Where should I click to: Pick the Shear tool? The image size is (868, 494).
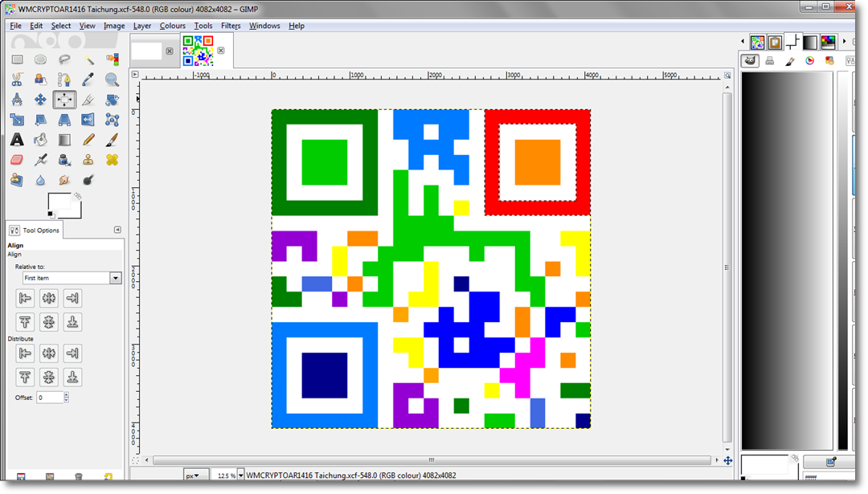[40, 120]
